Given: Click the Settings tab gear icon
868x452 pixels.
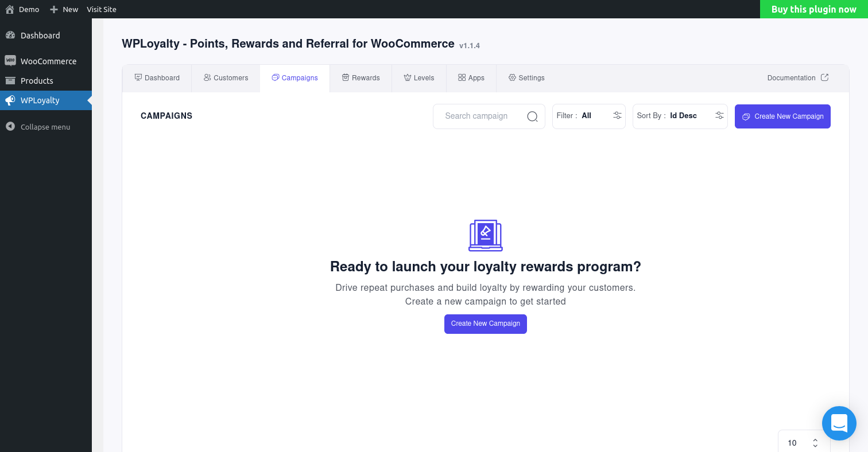Looking at the screenshot, I should (x=512, y=77).
